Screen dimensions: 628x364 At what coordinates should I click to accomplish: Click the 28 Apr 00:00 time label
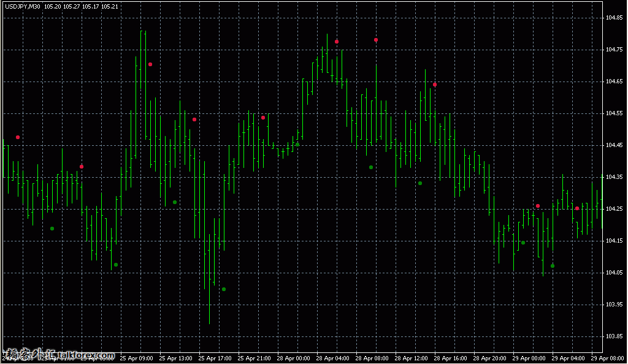pyautogui.click(x=294, y=358)
